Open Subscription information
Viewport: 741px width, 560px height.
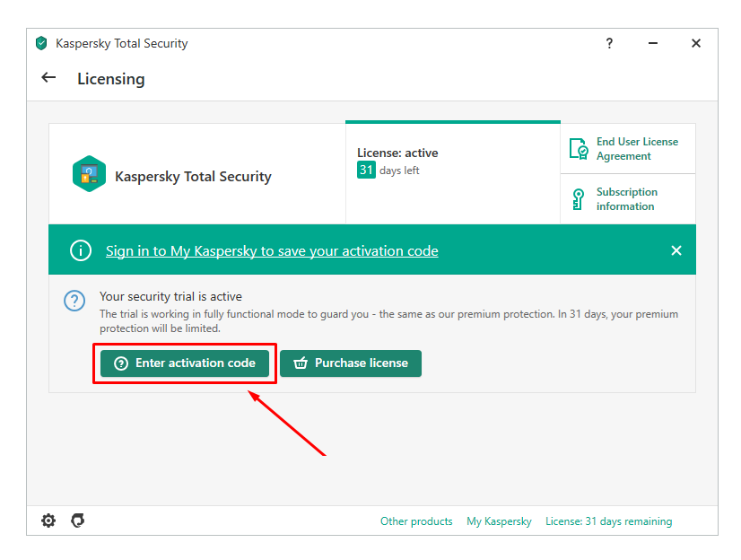[x=627, y=199]
